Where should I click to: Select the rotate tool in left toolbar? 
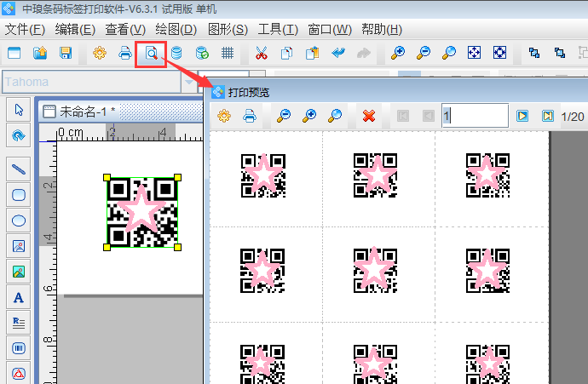(x=19, y=135)
